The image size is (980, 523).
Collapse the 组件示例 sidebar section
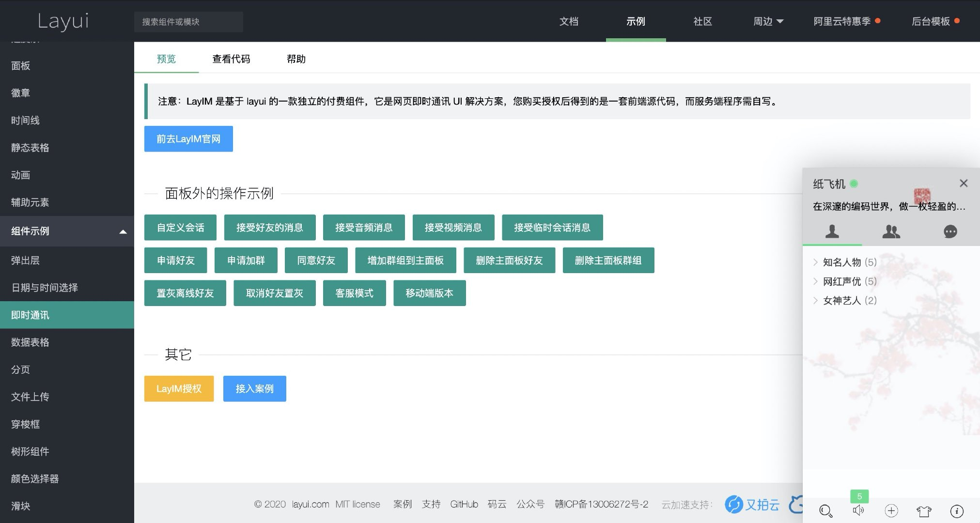67,231
